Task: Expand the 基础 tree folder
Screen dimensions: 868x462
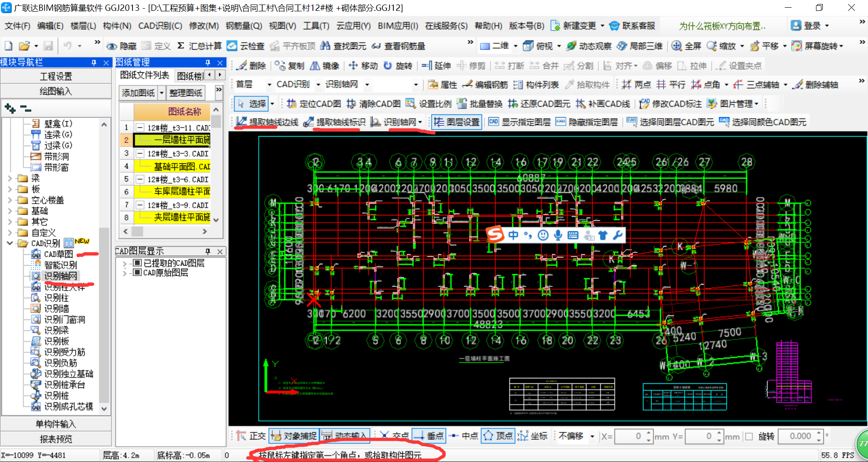Action: [10, 211]
